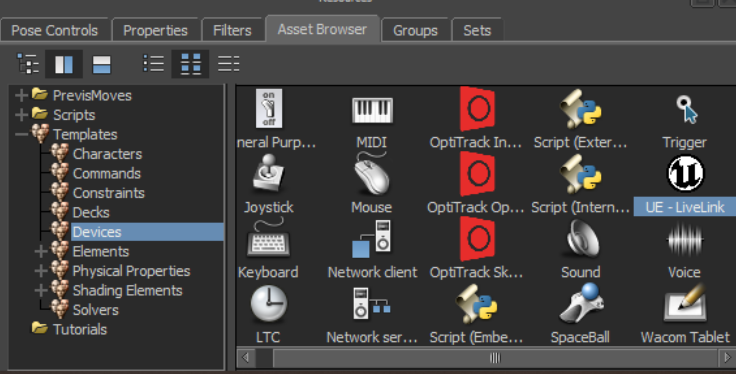This screenshot has height=374, width=736.
Task: Click the horizontal scrollbar right arrow
Action: tap(727, 358)
